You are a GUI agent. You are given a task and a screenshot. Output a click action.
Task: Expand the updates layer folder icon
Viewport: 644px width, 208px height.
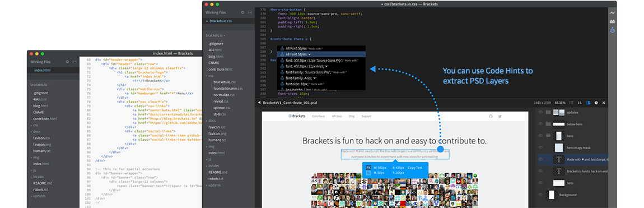(548, 112)
